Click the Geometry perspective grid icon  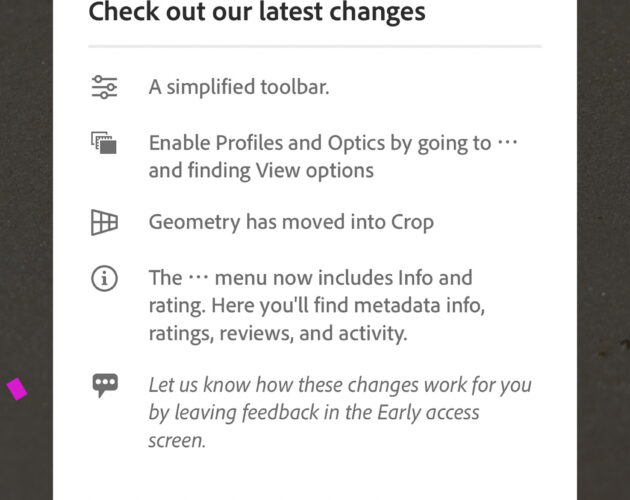[x=104, y=222]
